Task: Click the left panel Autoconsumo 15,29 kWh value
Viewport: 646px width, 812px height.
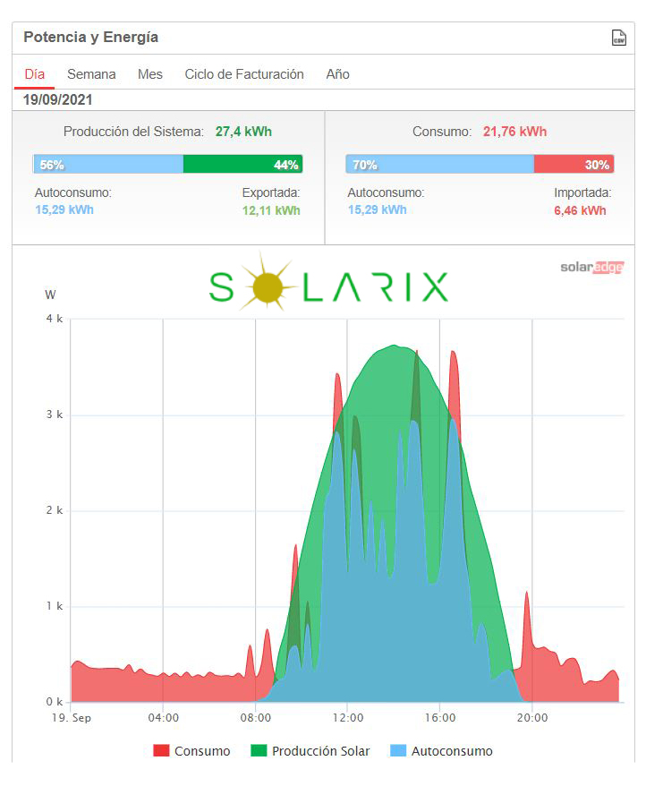Action: click(64, 210)
